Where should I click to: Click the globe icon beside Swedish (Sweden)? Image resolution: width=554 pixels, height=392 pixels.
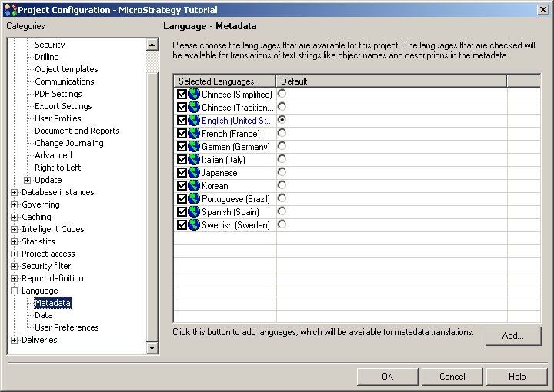tap(194, 224)
